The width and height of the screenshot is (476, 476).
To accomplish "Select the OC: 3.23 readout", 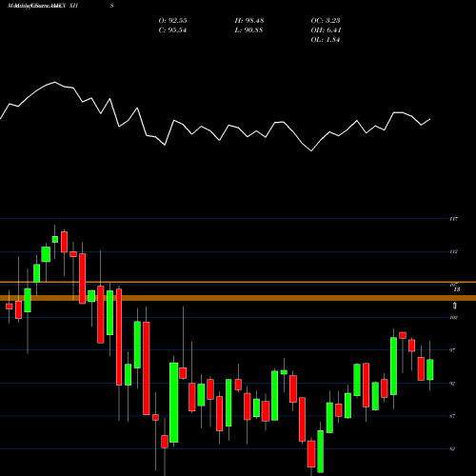I will pyautogui.click(x=326, y=21).
